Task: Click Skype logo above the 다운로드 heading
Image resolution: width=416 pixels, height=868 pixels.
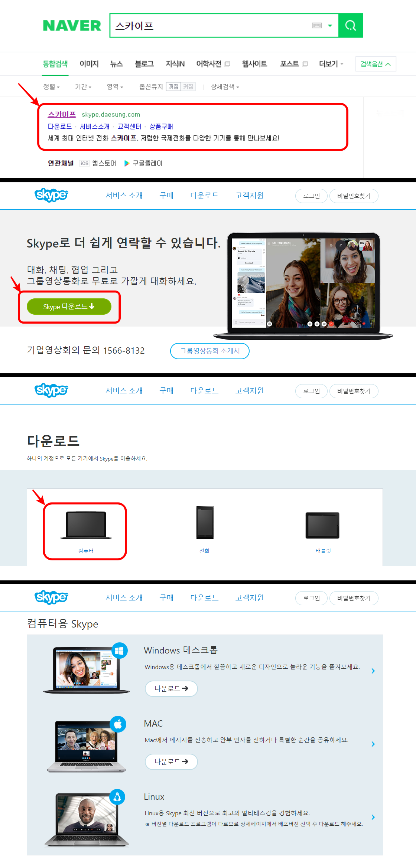Action: (51, 390)
